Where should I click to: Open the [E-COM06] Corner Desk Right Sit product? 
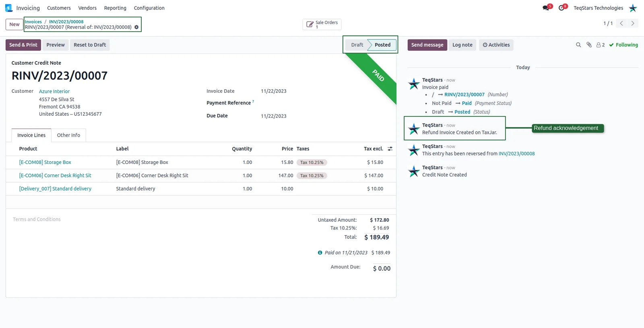[x=55, y=176]
